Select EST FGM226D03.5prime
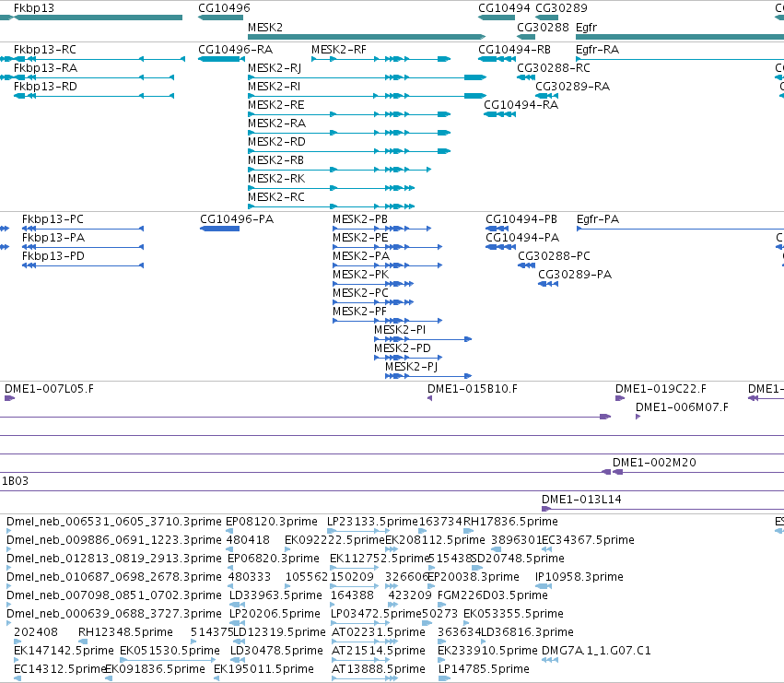 493,595
